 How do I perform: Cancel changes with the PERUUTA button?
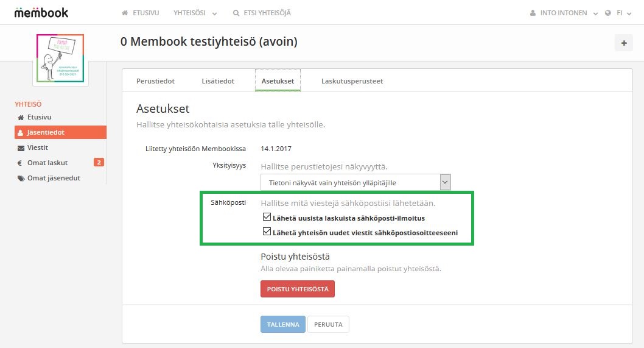(x=328, y=324)
